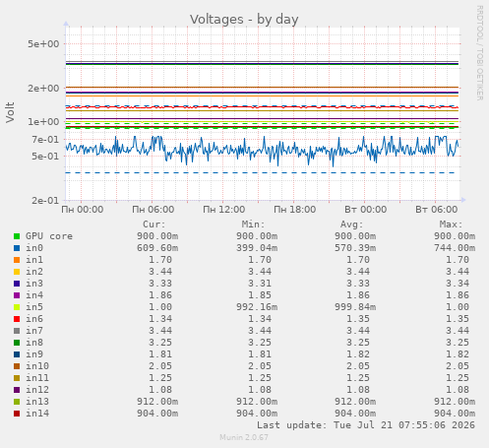Click the 'GPU core' legend label

point(49,236)
